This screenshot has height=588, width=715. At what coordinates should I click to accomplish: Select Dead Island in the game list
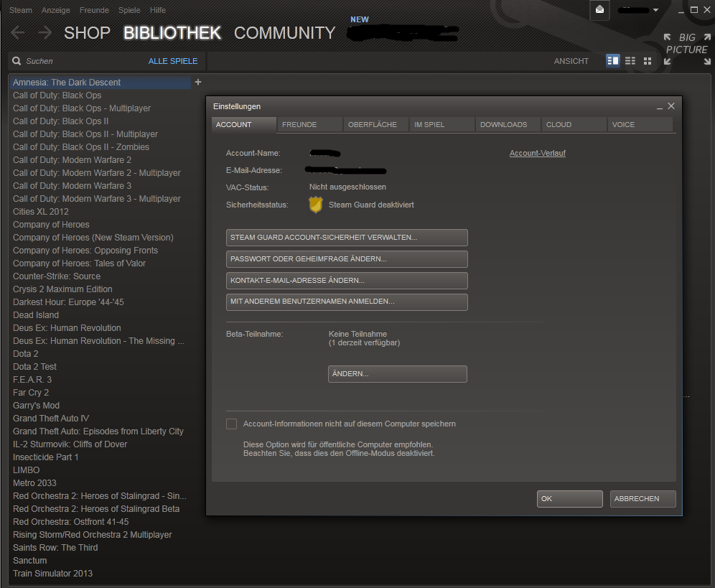36,314
